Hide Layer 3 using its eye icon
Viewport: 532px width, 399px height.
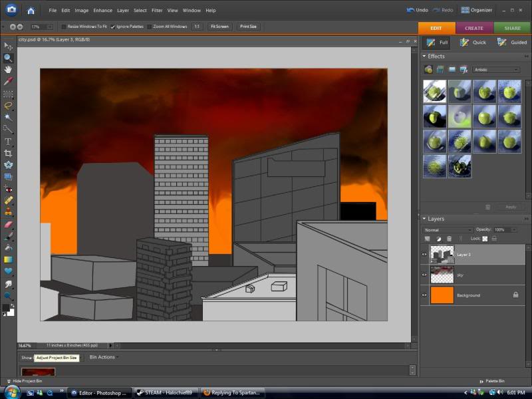pos(424,255)
